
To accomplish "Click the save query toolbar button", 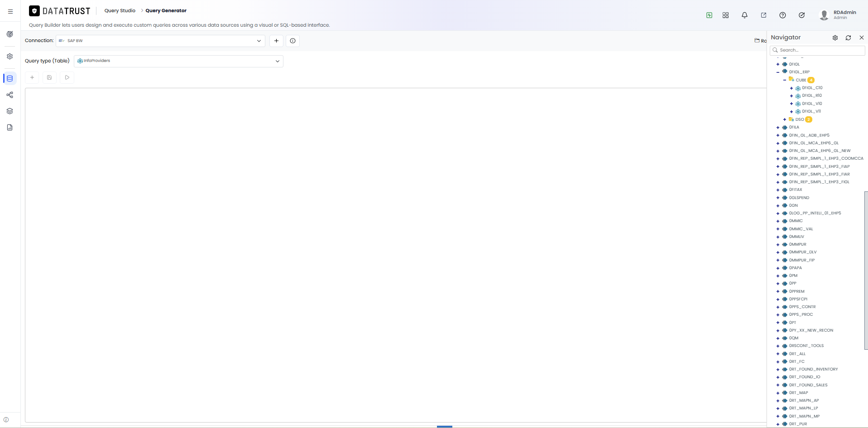I will coord(49,77).
